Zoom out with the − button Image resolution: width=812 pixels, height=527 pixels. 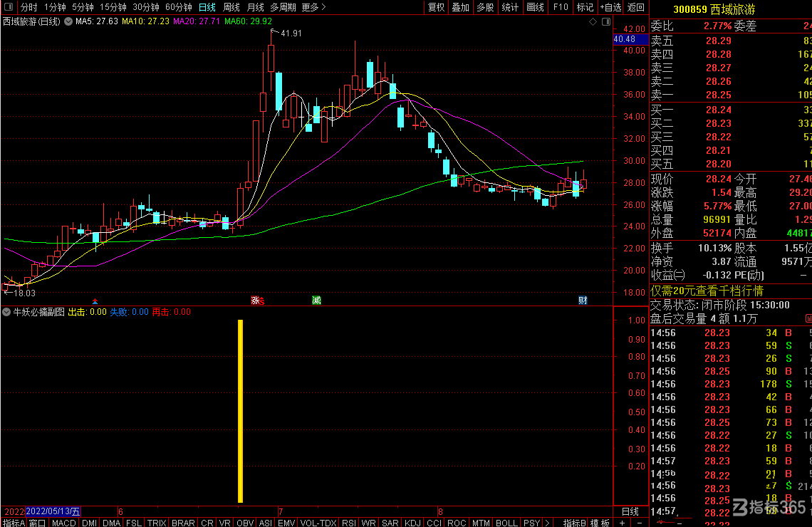[x=640, y=523]
